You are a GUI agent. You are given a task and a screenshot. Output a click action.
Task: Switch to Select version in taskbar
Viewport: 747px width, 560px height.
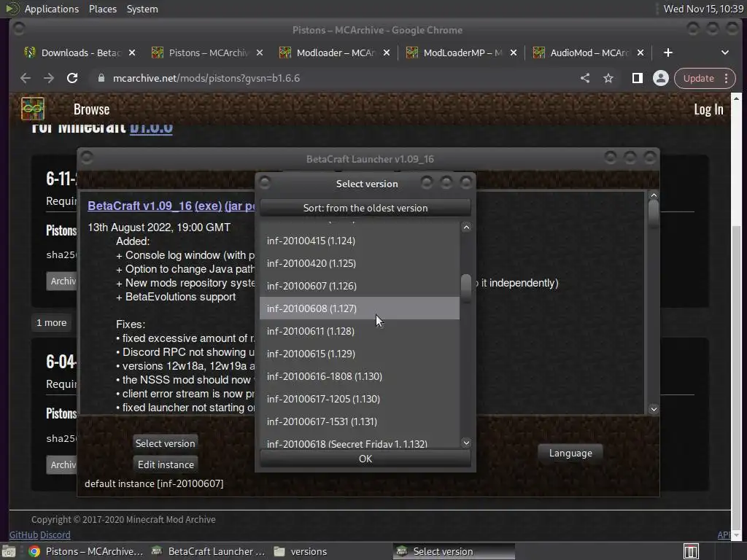tap(454, 551)
